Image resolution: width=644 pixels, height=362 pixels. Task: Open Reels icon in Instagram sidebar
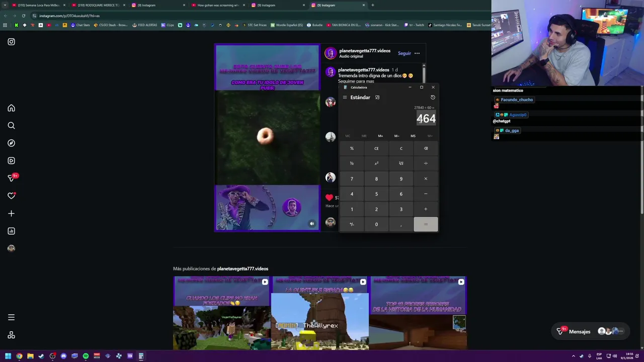click(11, 161)
